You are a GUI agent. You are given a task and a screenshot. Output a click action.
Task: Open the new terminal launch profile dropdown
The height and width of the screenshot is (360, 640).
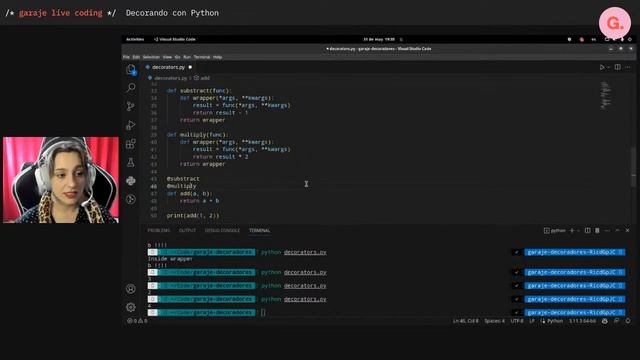(578, 231)
